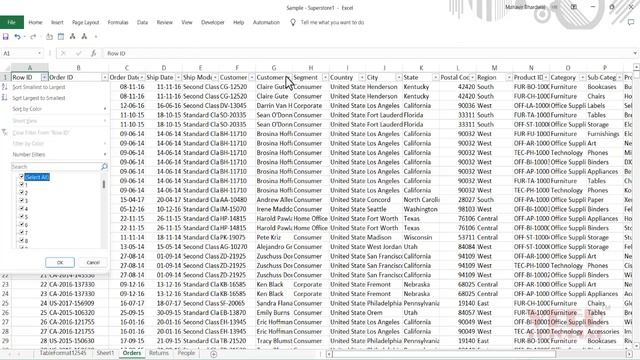Uncheck value 3 in the filter list
Image resolution: width=640 pixels, height=360 pixels.
22,200
